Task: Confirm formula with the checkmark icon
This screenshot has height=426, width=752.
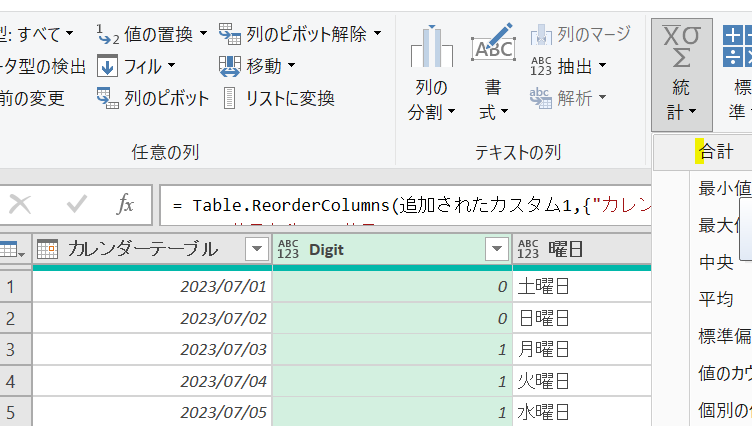Action: [x=76, y=205]
